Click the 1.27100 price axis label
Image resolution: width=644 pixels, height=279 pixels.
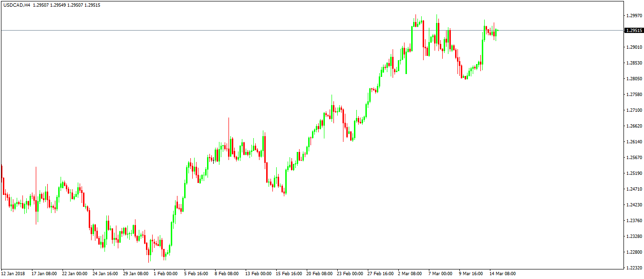coord(634,110)
